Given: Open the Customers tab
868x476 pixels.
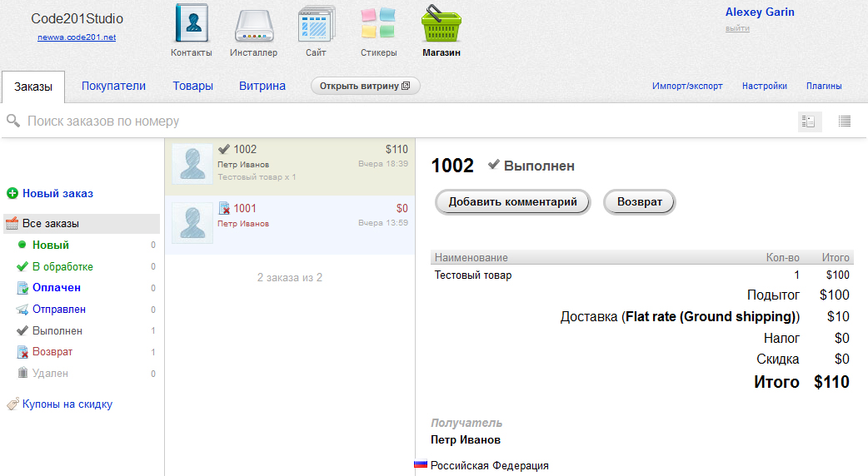Looking at the screenshot, I should pos(113,86).
